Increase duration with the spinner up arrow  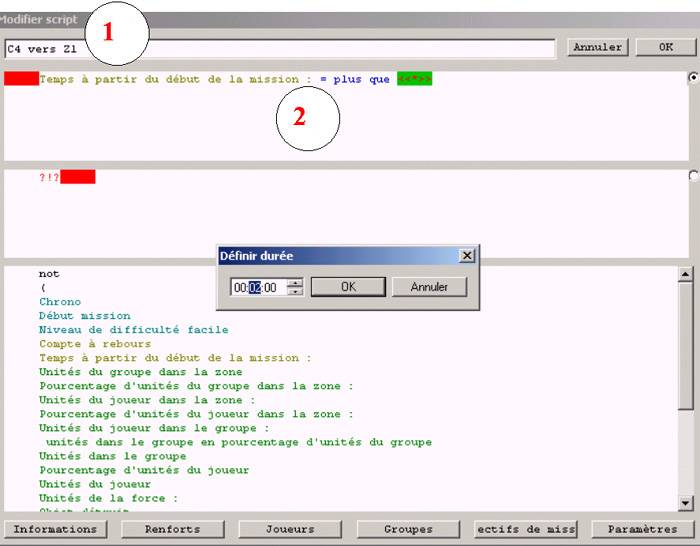tap(295, 283)
